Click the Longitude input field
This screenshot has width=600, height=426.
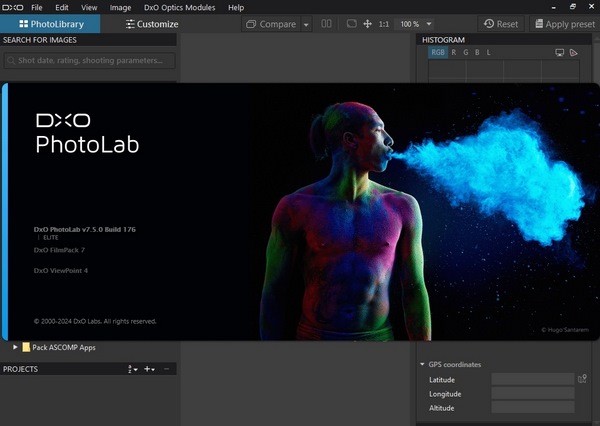click(533, 393)
